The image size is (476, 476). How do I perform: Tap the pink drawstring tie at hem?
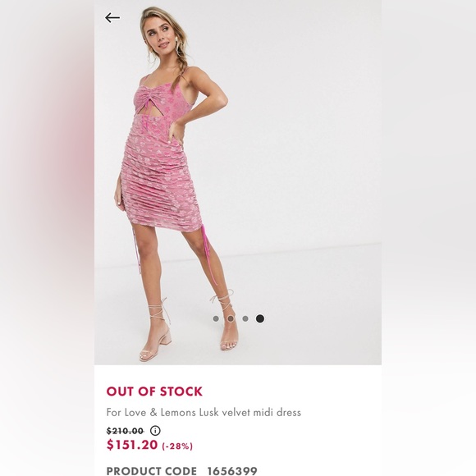[209, 257]
